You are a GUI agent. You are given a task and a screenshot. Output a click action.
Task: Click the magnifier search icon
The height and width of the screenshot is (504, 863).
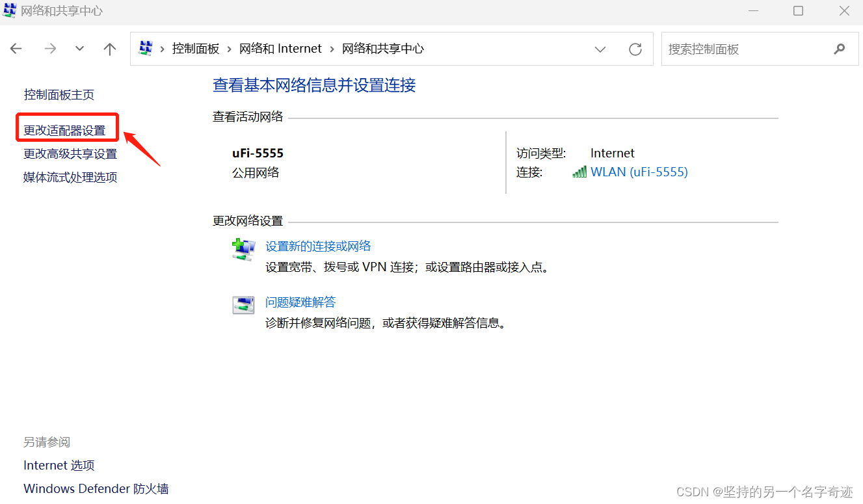point(840,49)
